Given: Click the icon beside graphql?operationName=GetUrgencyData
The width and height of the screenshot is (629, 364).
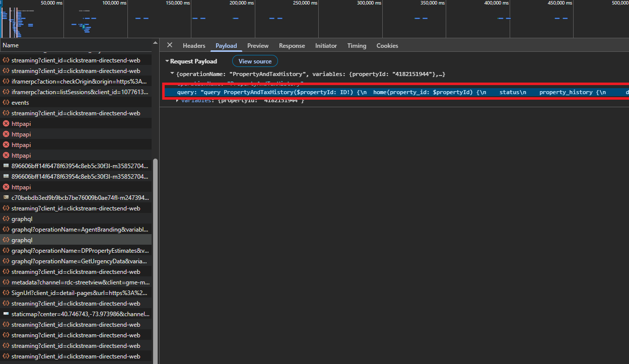Looking at the screenshot, I should tap(6, 261).
